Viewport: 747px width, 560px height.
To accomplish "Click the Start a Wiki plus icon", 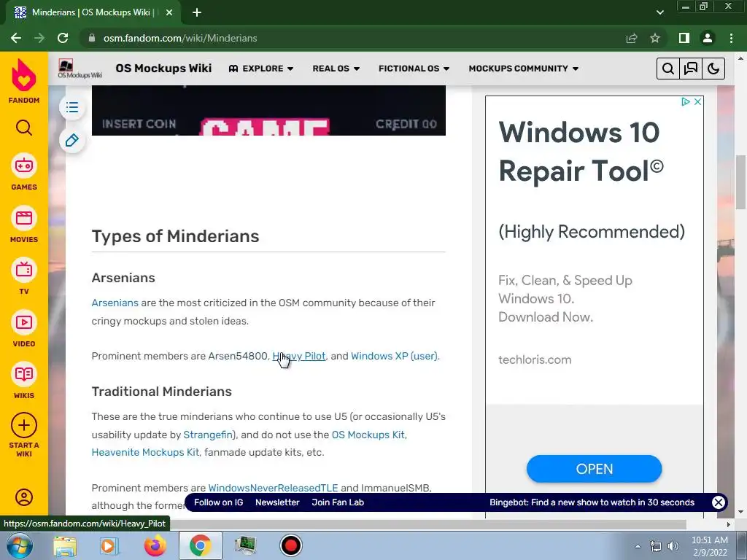I will 24,425.
